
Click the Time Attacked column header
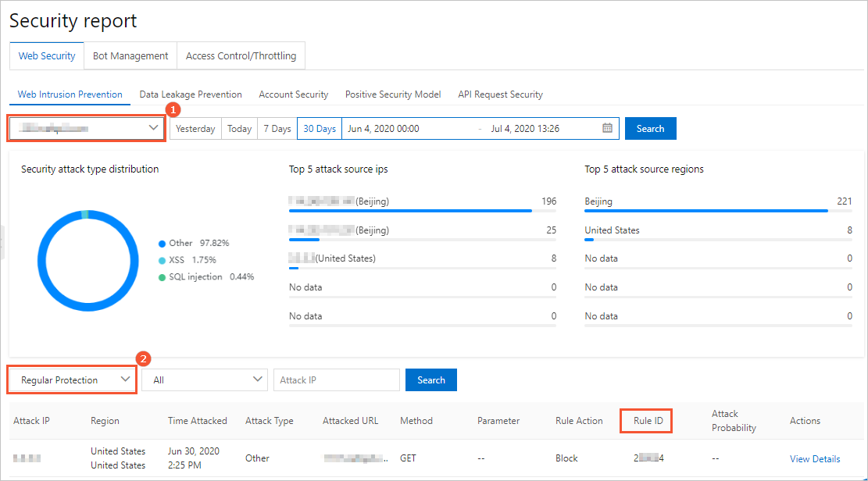tap(198, 421)
